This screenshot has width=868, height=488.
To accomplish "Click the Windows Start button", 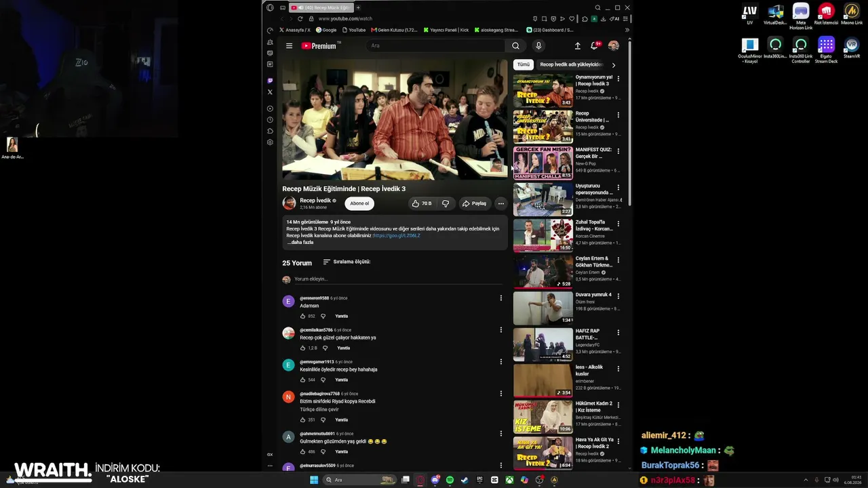I will pyautogui.click(x=314, y=480).
